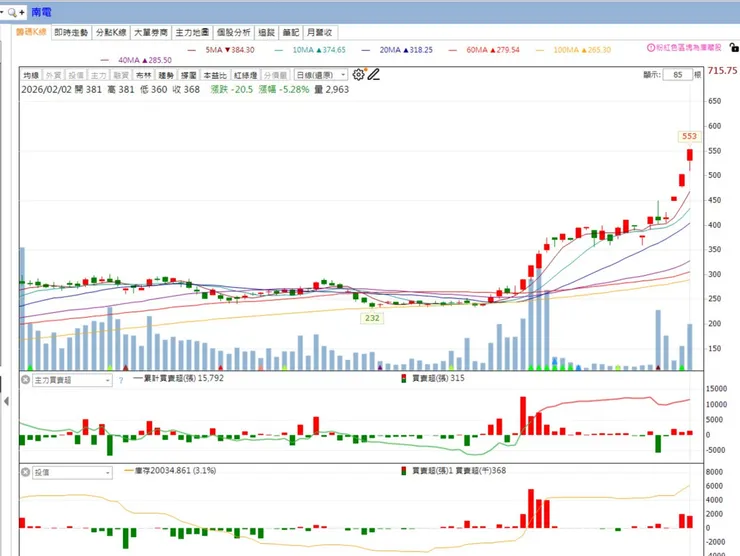Toggle the 布林 Bollinger band overlay
Screen dimensions: 740x556
click(144, 76)
